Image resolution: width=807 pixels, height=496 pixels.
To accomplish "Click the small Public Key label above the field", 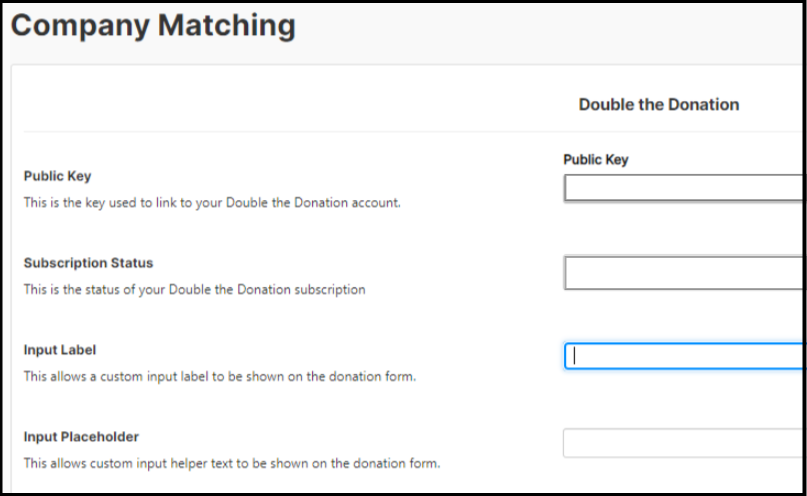I will tap(596, 160).
